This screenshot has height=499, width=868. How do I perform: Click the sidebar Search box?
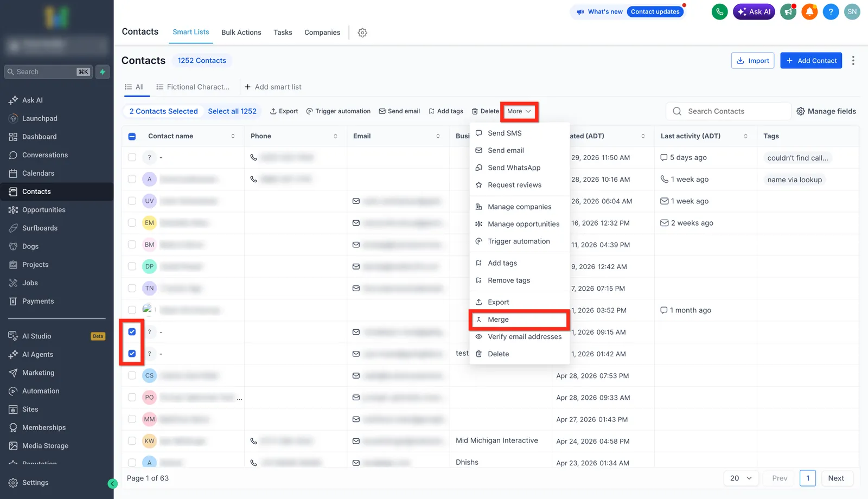point(48,72)
